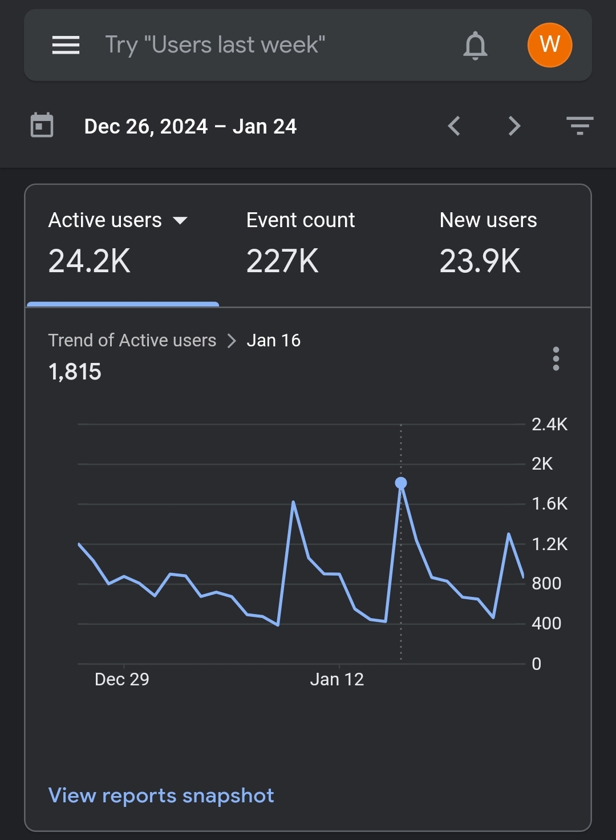
Task: Open the orange W account avatar
Action: click(549, 45)
